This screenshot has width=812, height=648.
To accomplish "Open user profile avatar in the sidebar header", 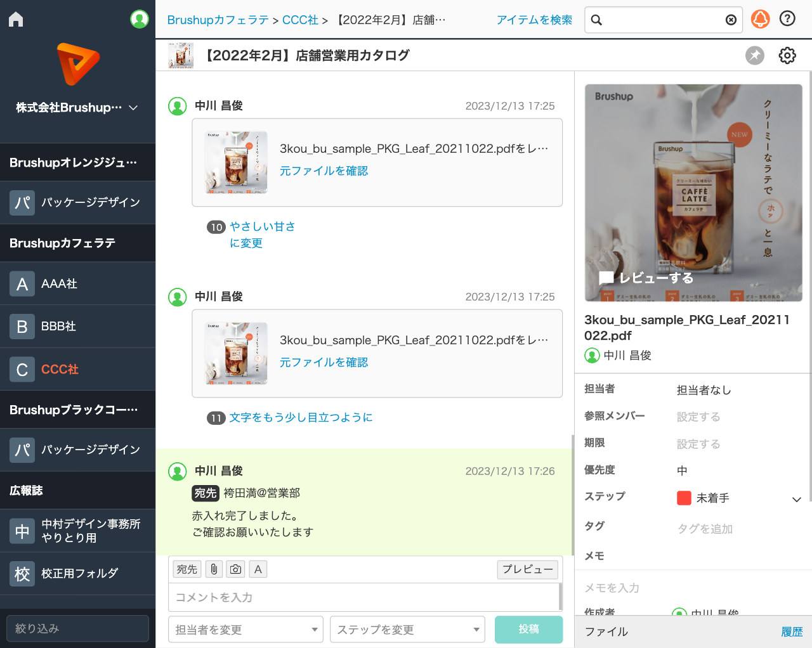I will coord(140,19).
